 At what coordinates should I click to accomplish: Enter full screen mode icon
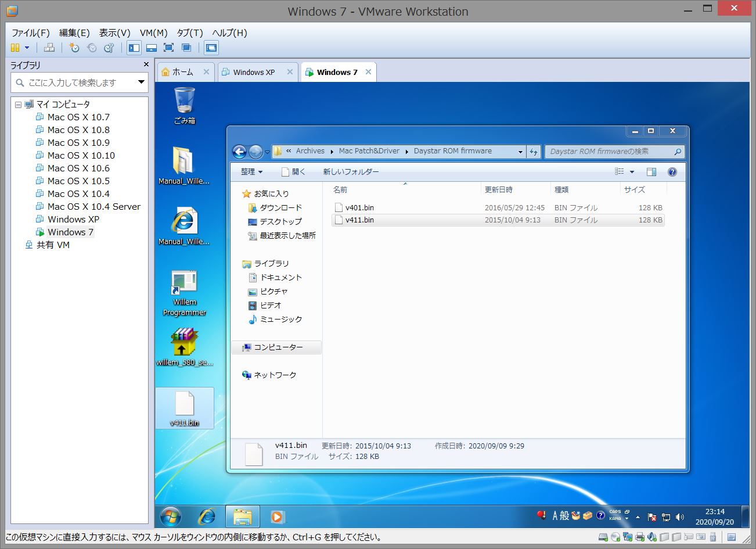[169, 48]
